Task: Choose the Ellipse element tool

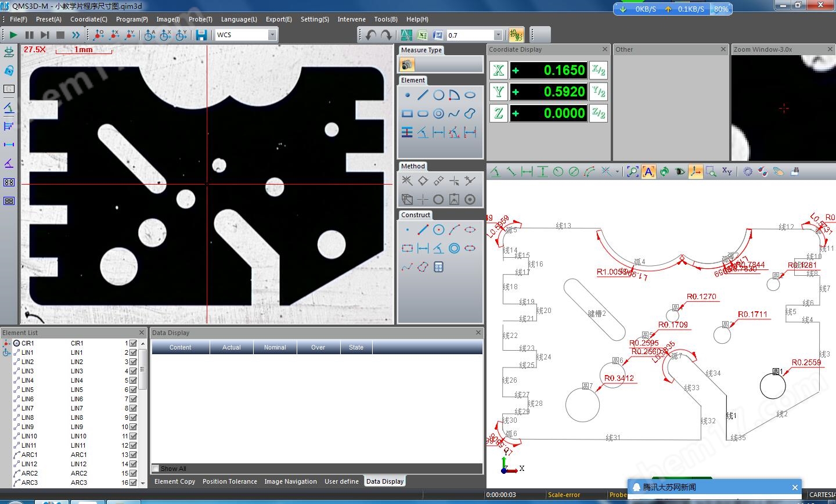Action: click(x=470, y=95)
